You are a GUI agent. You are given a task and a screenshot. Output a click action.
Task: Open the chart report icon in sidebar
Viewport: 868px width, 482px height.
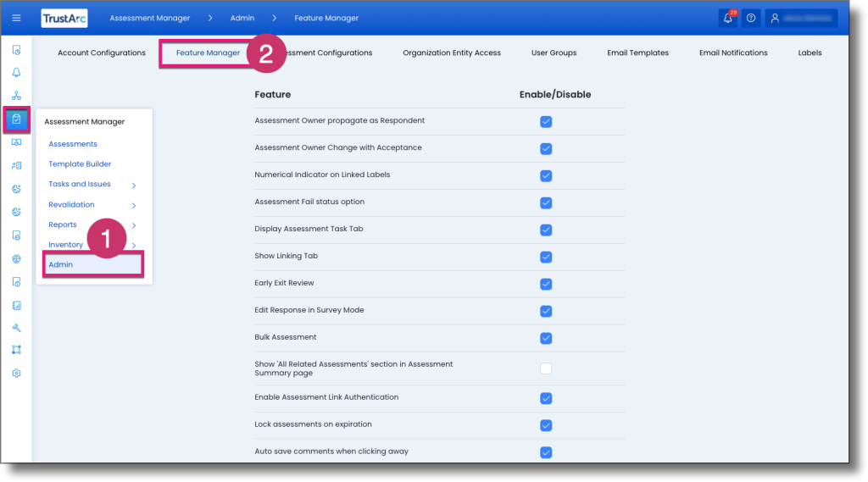pyautogui.click(x=17, y=306)
